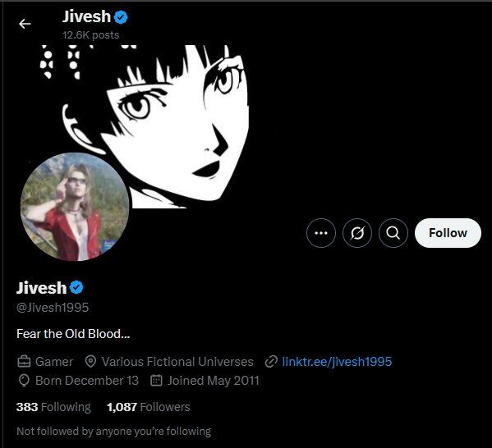This screenshot has height=448, width=492.
Task: Open the round profile picture
Action: tap(75, 207)
